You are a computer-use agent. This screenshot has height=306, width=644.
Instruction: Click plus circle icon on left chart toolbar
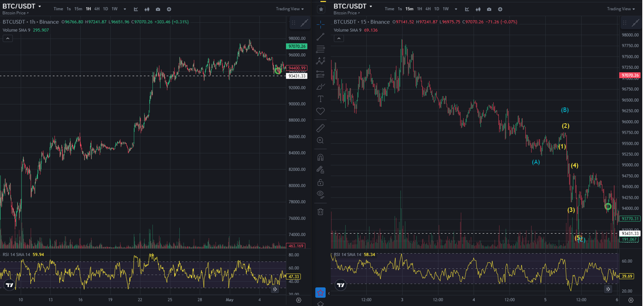click(x=169, y=9)
